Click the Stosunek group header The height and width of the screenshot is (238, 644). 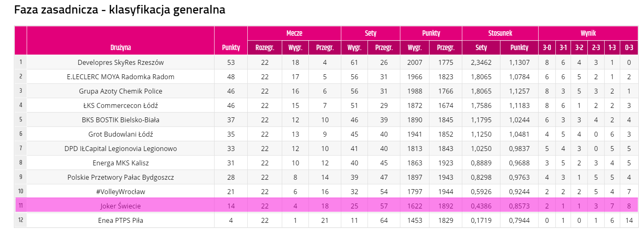pyautogui.click(x=500, y=33)
